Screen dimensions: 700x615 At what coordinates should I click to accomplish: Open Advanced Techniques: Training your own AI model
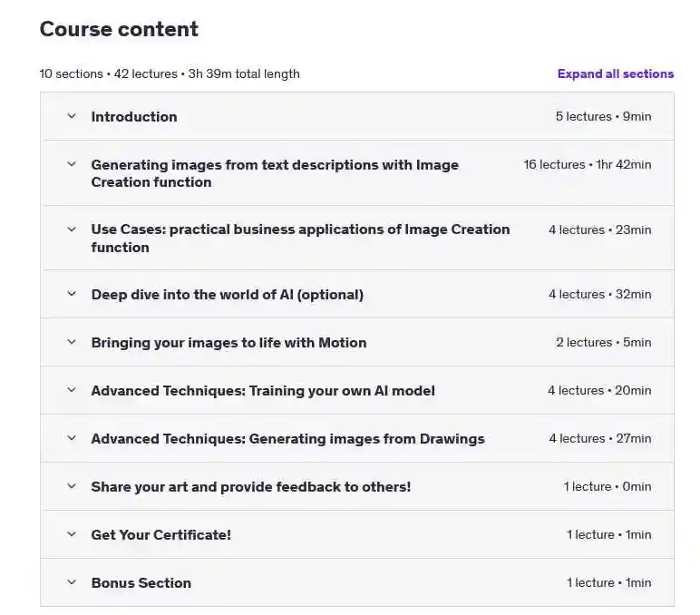[x=263, y=391]
